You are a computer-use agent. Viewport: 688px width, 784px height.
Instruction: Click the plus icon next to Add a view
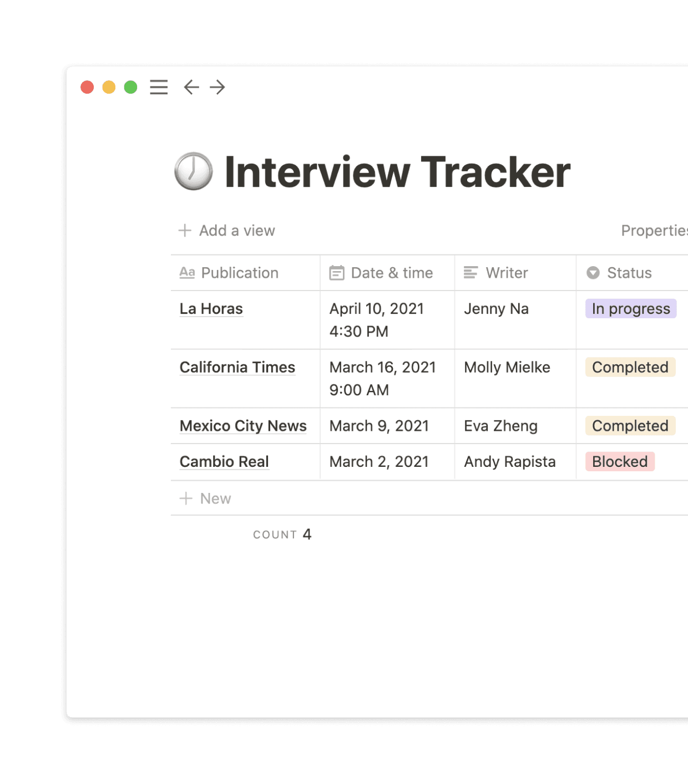pos(184,230)
